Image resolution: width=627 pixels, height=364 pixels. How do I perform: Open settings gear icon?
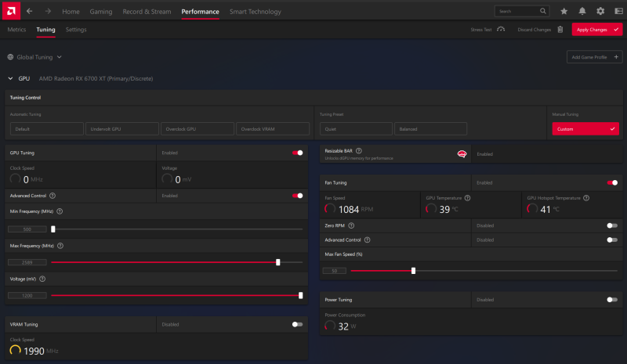pos(600,11)
